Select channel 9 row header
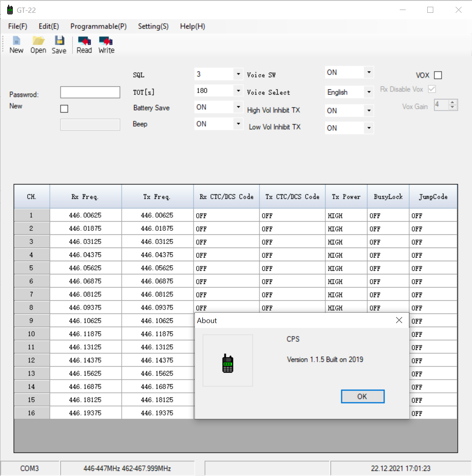Viewport: 472px width, 476px height. (x=32, y=321)
